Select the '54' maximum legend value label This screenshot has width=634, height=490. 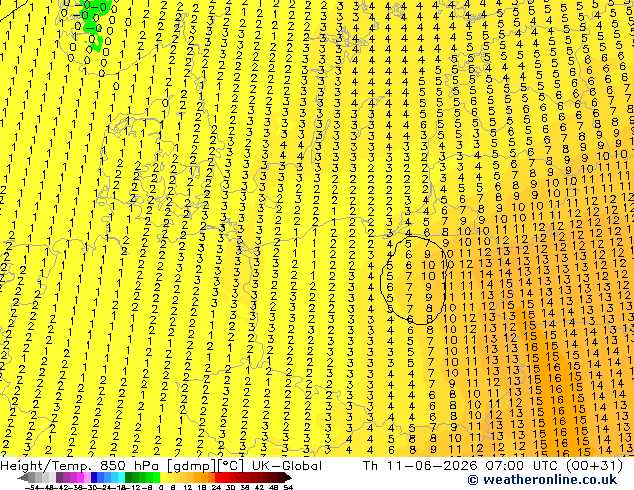click(x=288, y=488)
